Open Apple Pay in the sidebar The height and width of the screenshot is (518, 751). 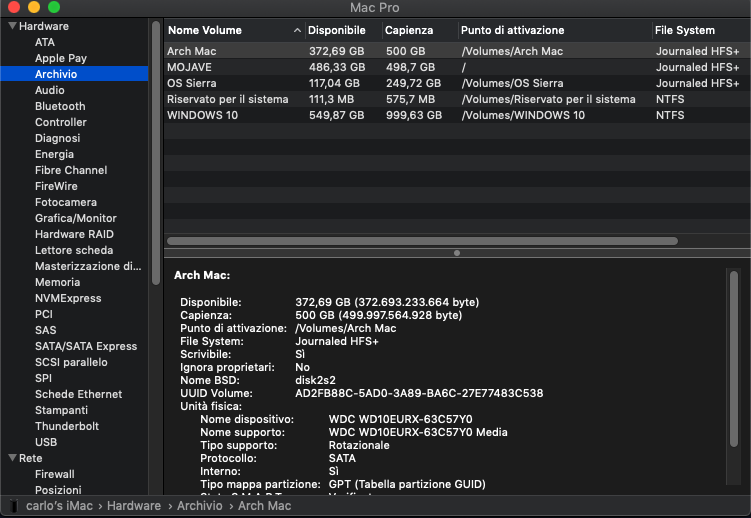(60, 58)
